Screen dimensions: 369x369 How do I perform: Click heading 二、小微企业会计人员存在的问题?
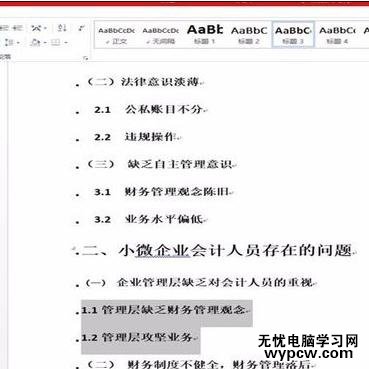(217, 251)
